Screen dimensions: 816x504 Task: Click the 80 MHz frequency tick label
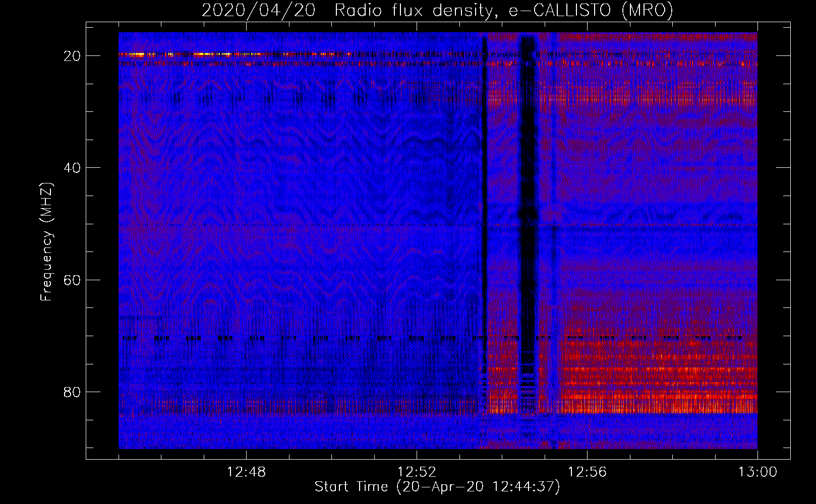point(72,392)
